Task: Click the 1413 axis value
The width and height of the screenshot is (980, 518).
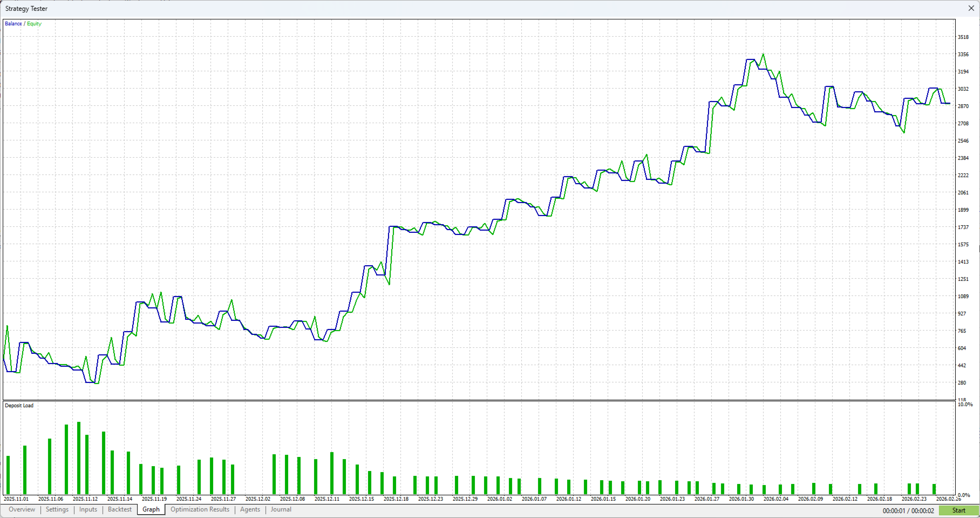Action: (x=963, y=262)
